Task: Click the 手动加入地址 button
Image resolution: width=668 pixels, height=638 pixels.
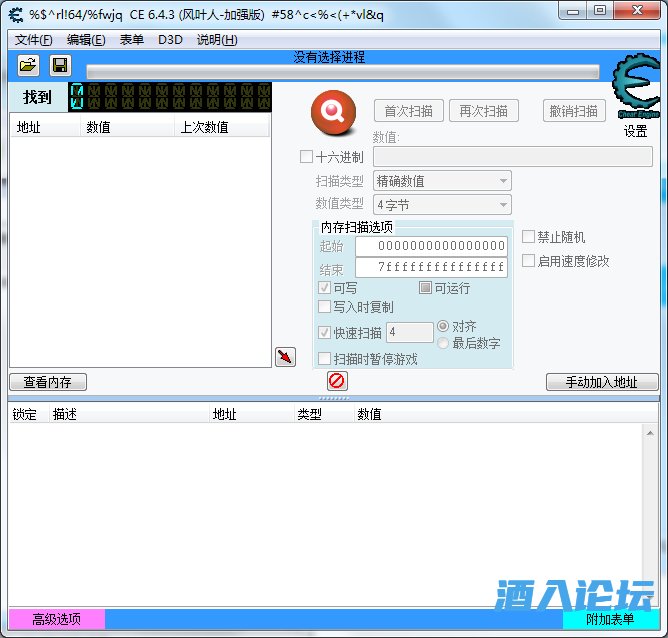Action: coord(602,382)
